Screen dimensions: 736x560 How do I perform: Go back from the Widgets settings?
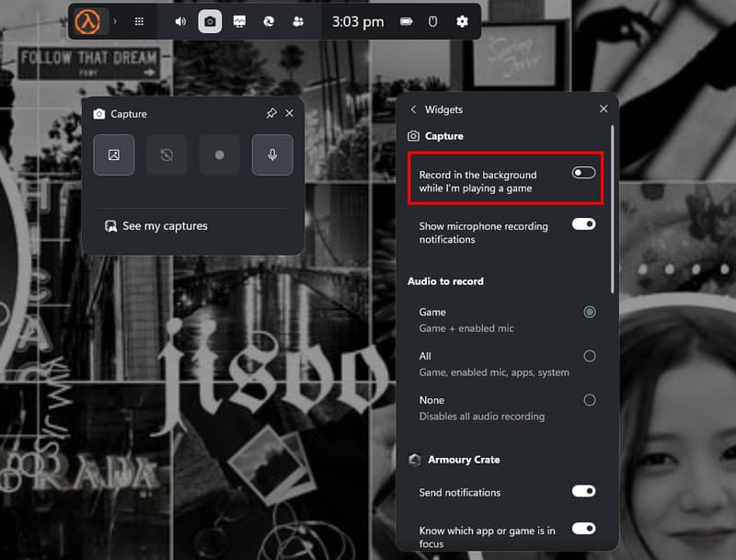tap(413, 109)
